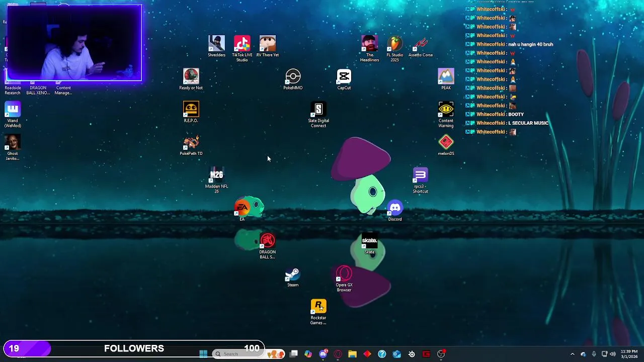Select the DRAGON BALL XENO... icon label
This screenshot has height=362, width=644.
[38, 90]
